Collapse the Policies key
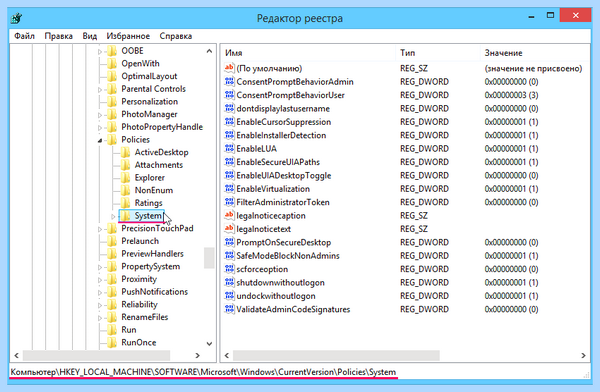 pyautogui.click(x=100, y=140)
